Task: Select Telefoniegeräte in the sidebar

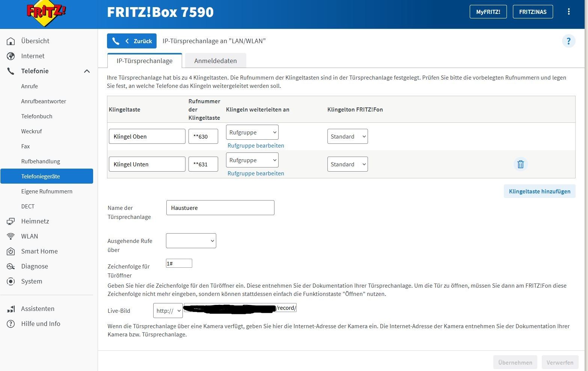Action: point(47,176)
